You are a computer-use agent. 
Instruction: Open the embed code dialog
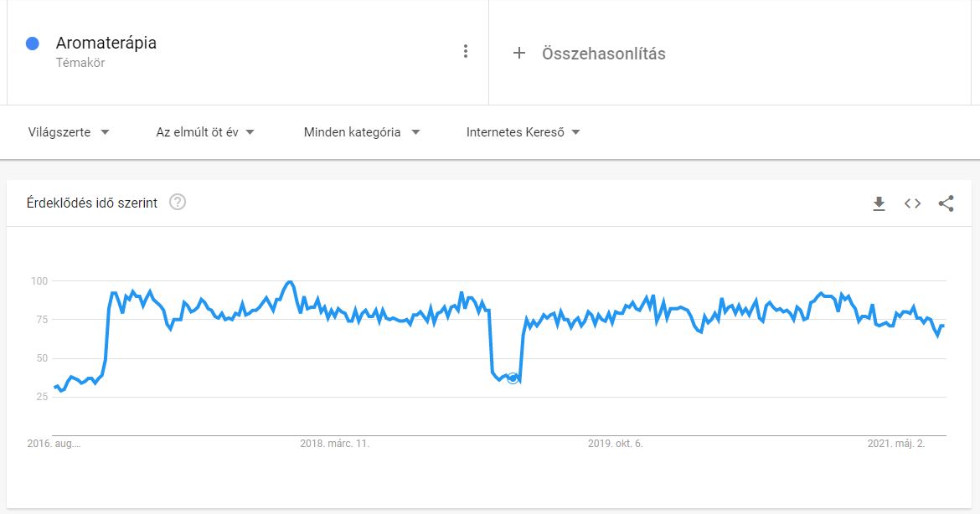click(912, 203)
